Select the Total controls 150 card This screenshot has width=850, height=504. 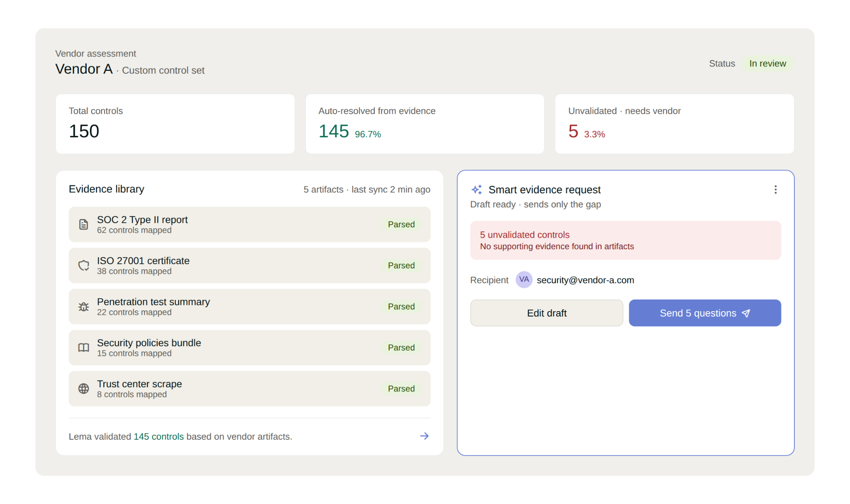(x=175, y=124)
